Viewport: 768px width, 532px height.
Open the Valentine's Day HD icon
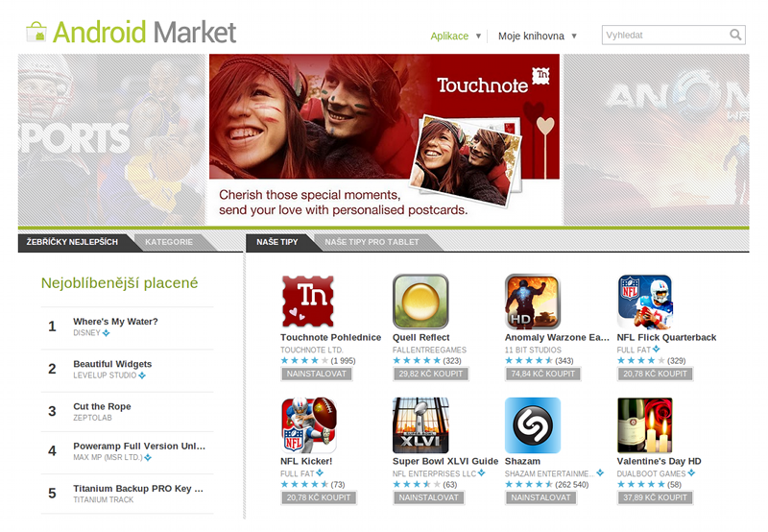[644, 425]
